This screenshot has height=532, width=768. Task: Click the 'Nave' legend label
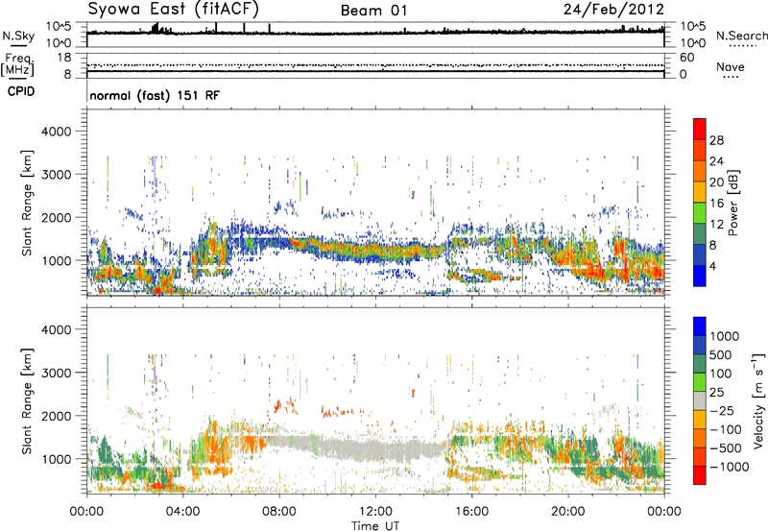point(731,66)
